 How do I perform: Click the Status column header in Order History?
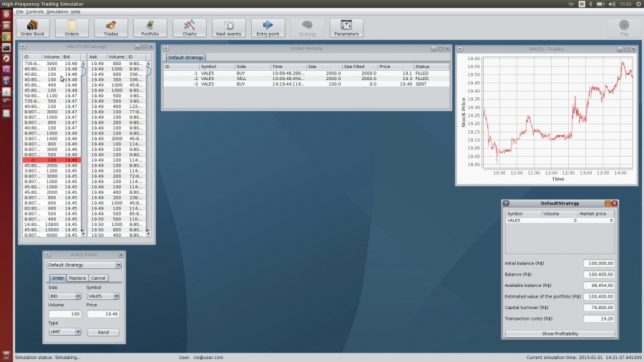point(431,67)
